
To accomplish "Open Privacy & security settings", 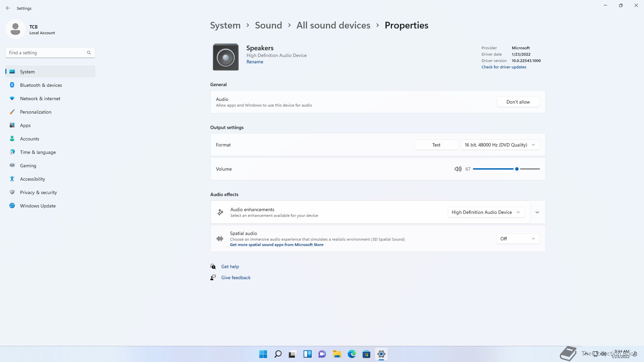I will coord(38,192).
